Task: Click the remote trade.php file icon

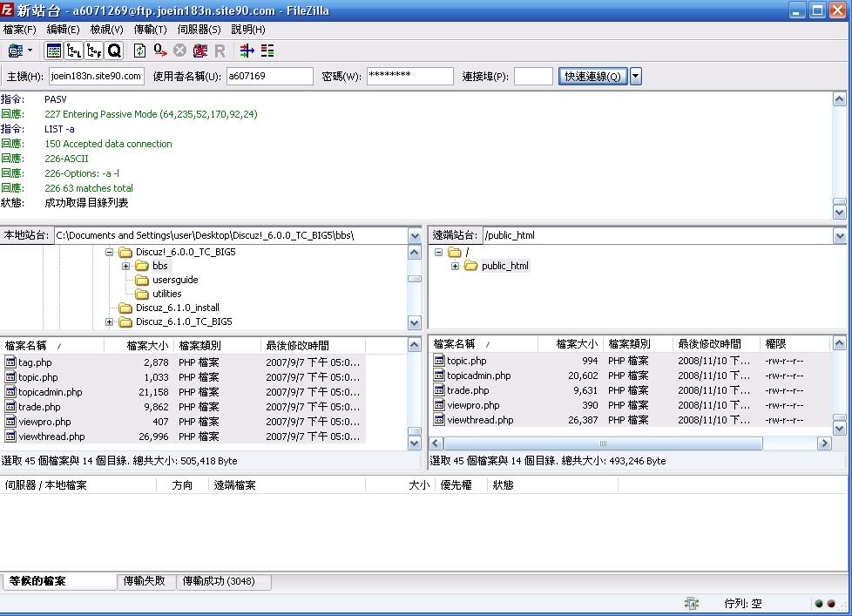Action: [439, 390]
